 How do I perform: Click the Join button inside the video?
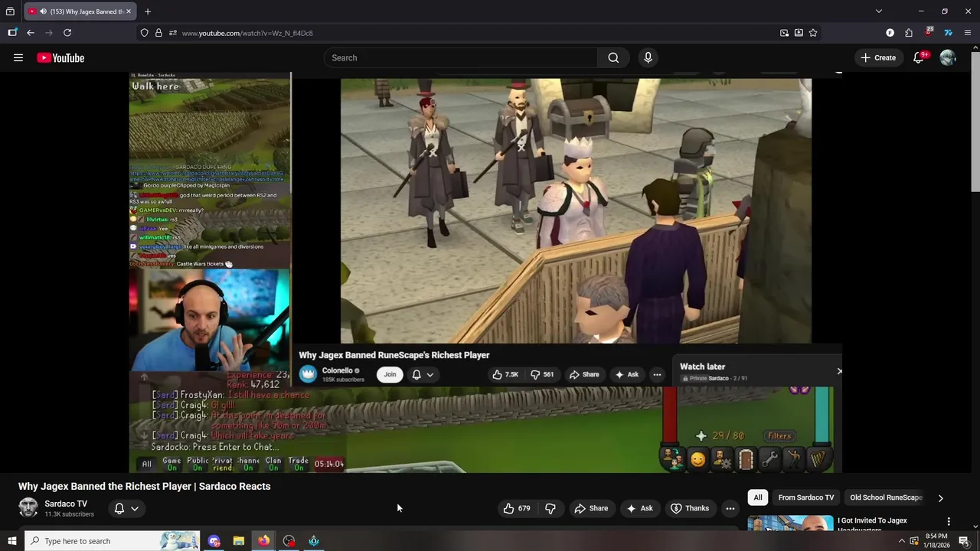click(x=390, y=374)
